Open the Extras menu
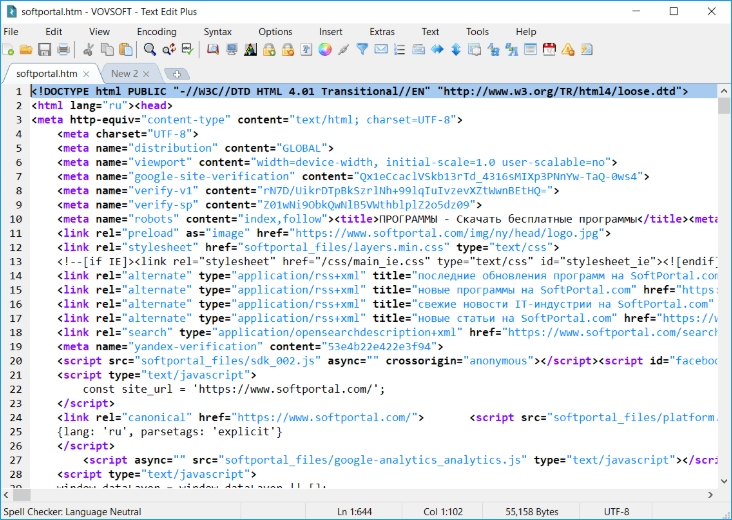 point(382,32)
